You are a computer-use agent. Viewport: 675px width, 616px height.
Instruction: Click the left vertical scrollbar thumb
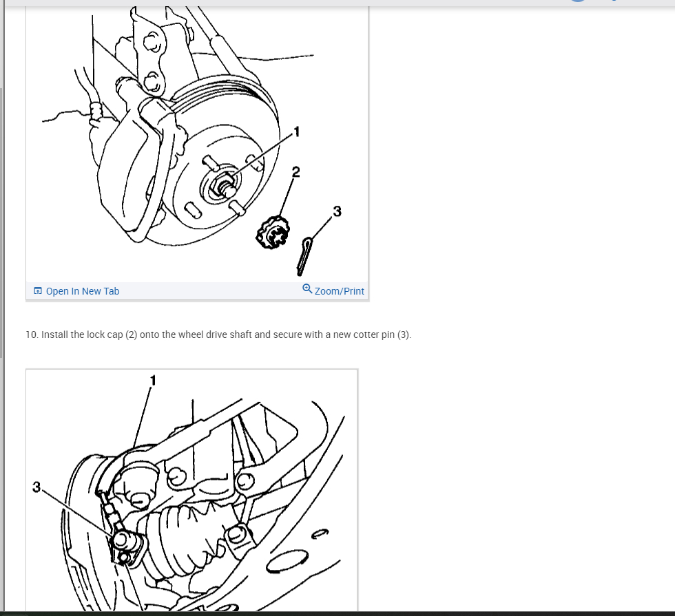point(1,223)
